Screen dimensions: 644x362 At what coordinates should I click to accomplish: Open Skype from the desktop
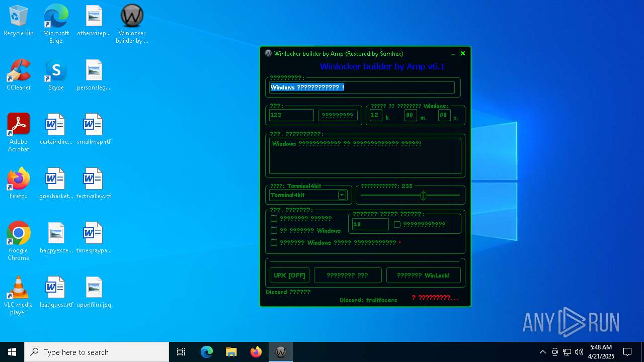pyautogui.click(x=56, y=75)
